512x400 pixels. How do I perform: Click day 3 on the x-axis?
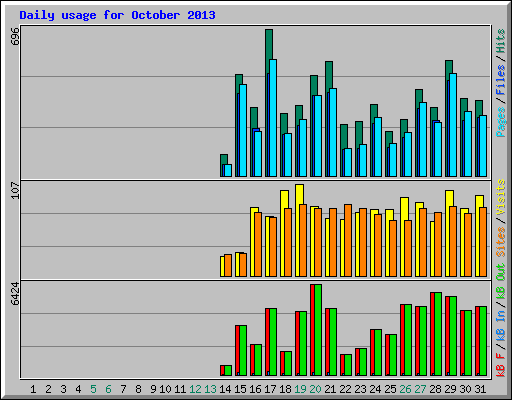[63, 389]
